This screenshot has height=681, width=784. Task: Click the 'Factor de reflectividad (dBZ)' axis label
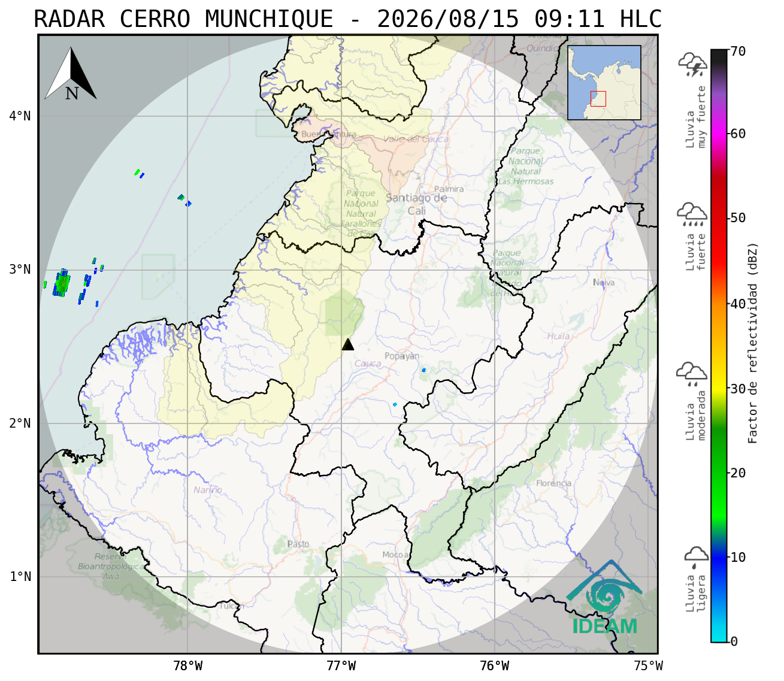pyautogui.click(x=753, y=343)
